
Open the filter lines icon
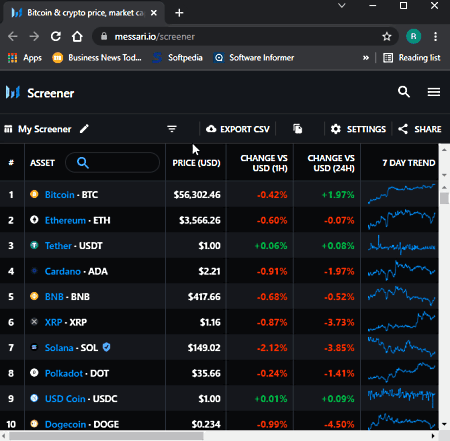[172, 129]
